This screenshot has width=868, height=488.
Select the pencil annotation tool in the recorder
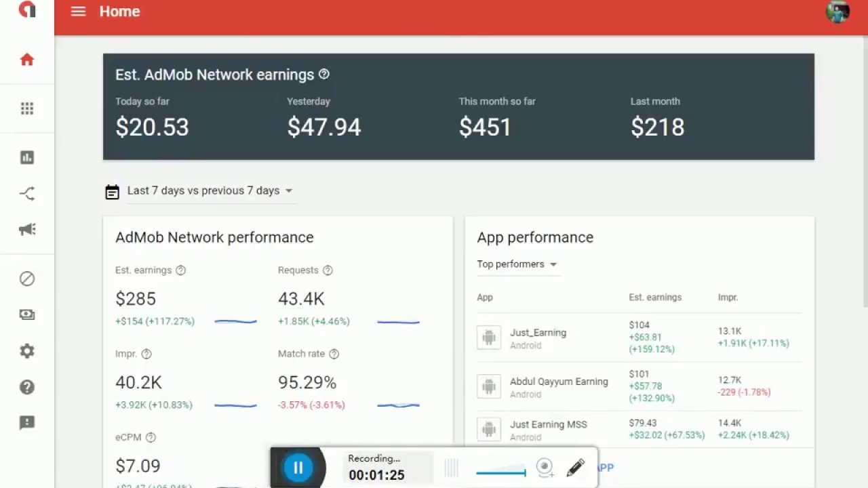tap(575, 467)
